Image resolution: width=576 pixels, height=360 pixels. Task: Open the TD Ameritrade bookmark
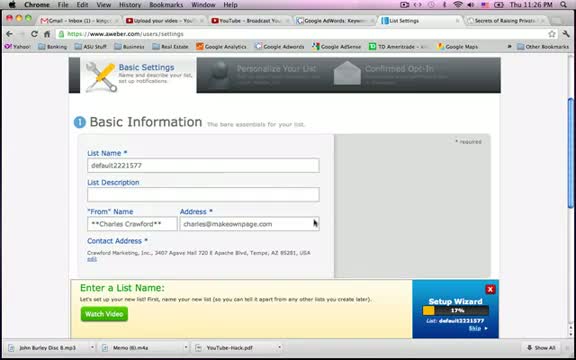coord(399,47)
